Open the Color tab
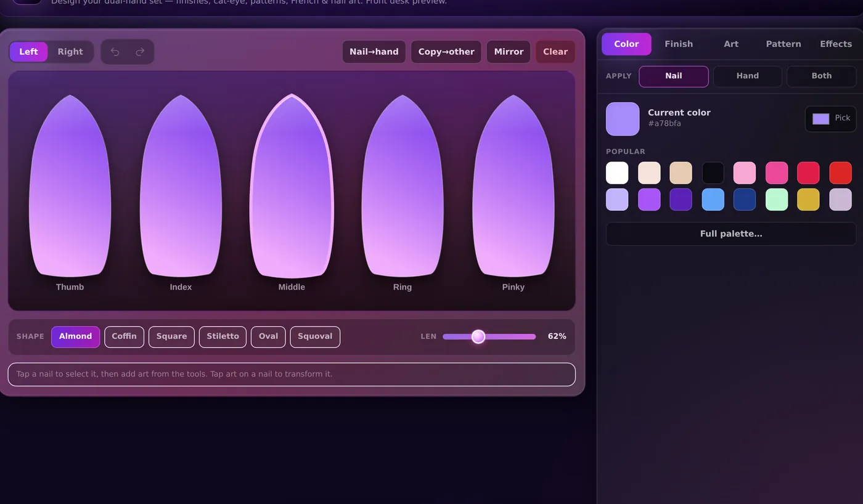The image size is (863, 504). point(626,44)
